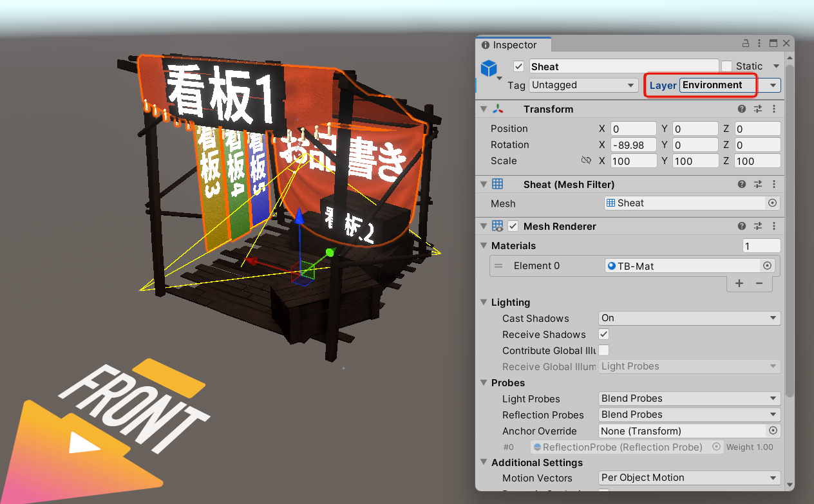The image size is (814, 504).
Task: Open Mesh Renderer three-dot menu
Action: pos(773,227)
